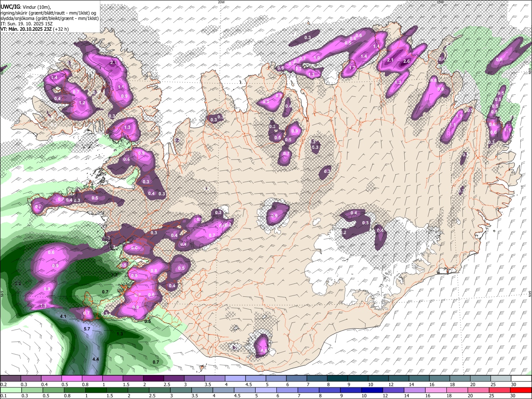
Task: Click the '4.1' precipitation value on the map
Action: point(63,317)
